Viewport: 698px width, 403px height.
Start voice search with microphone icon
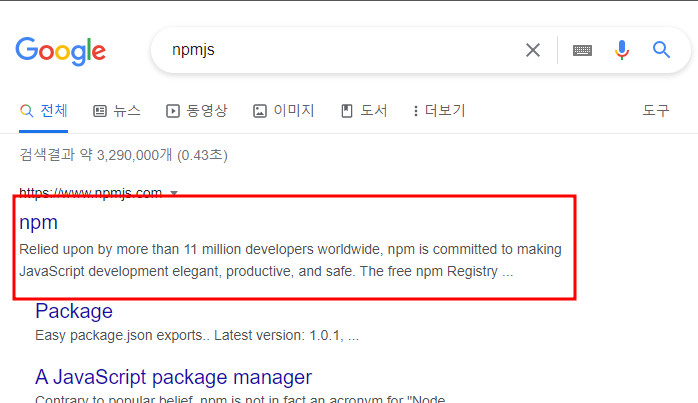pyautogui.click(x=621, y=50)
